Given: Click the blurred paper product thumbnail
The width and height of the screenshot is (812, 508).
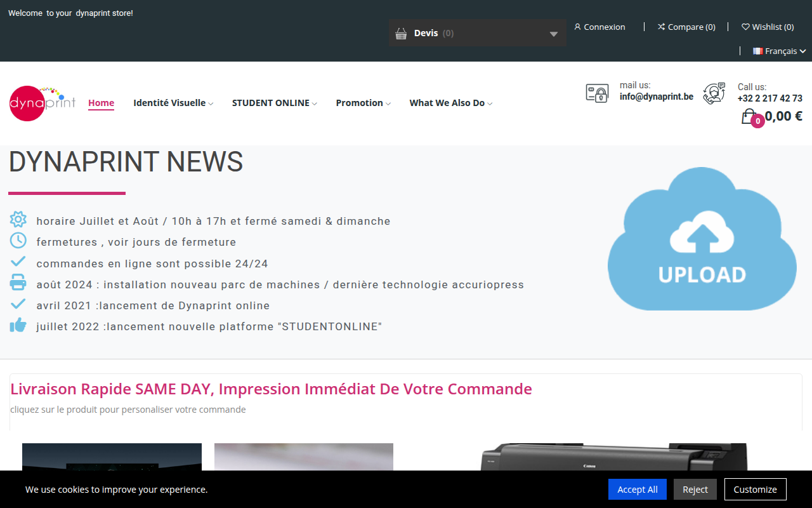Looking at the screenshot, I should pos(304,457).
